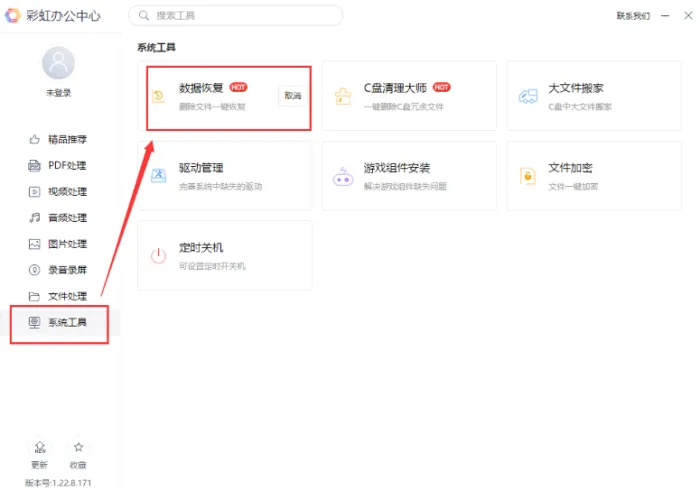Screen dimensions: 700x490
Task: Click the 驱动管理 icon
Action: [x=158, y=175]
